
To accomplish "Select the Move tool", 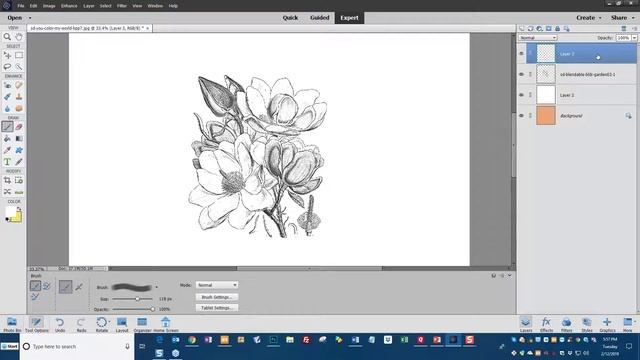I will (x=7, y=55).
